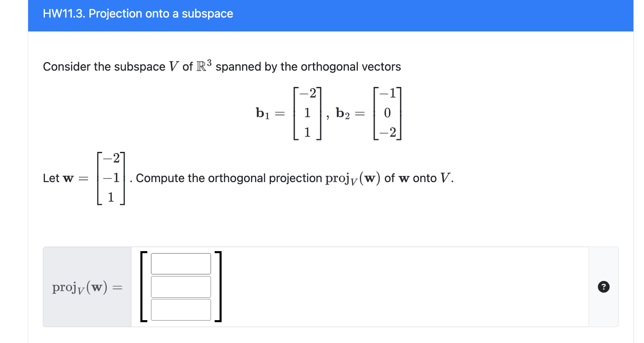
Task: Open the help tooltip via the question mark icon
Action: click(x=604, y=287)
